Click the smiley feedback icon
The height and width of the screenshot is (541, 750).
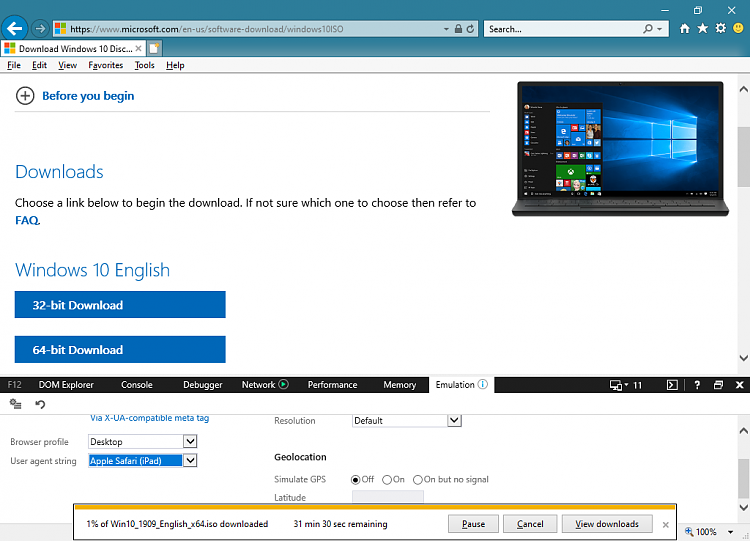[738, 29]
